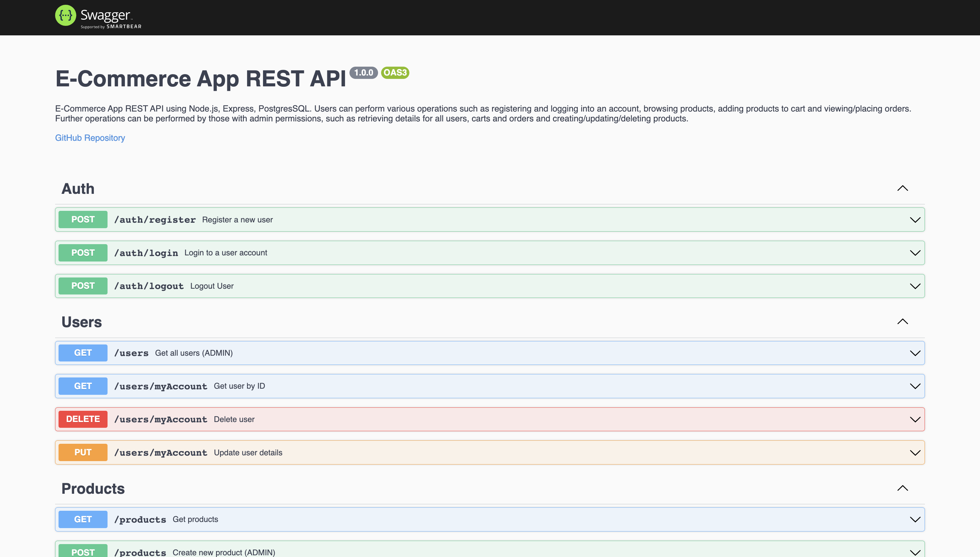This screenshot has width=980, height=557.
Task: Collapse the Users section chevron
Action: click(902, 321)
